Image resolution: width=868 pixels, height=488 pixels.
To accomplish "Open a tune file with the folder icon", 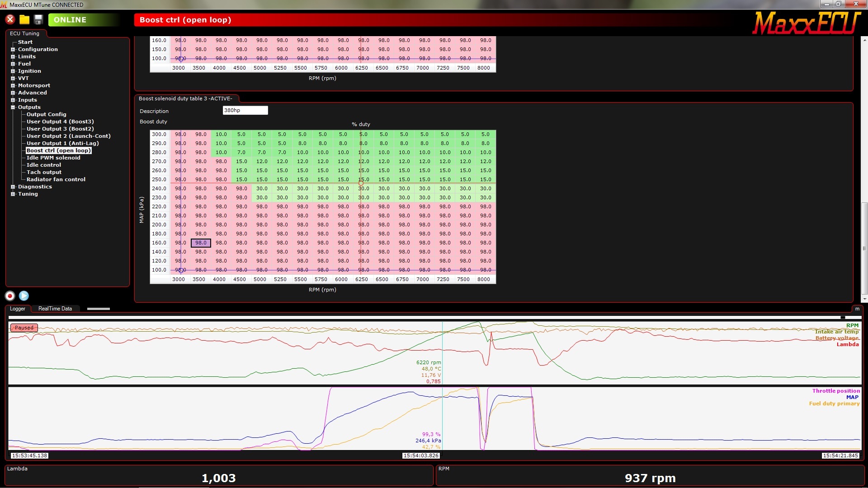I will [24, 19].
